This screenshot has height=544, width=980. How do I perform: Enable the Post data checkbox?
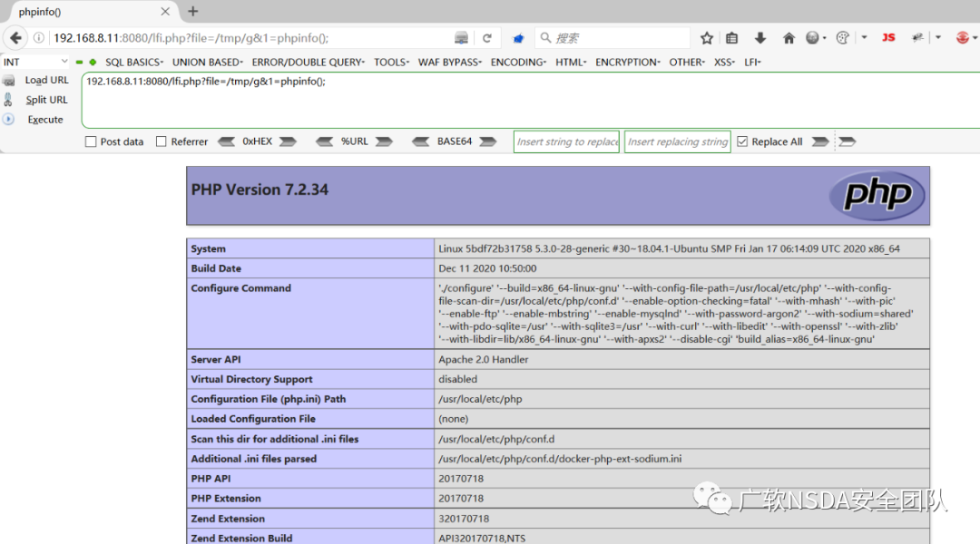pyautogui.click(x=91, y=141)
